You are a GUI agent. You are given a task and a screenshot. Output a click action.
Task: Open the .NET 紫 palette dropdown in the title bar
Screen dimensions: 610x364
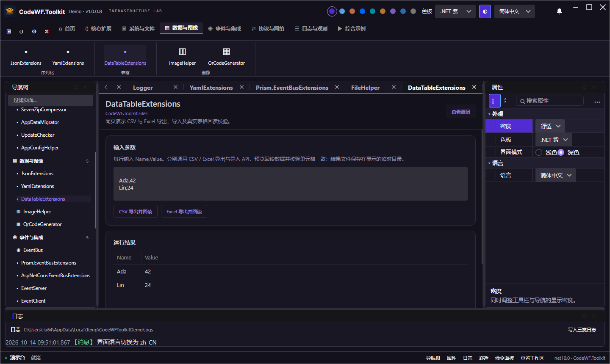(x=455, y=11)
